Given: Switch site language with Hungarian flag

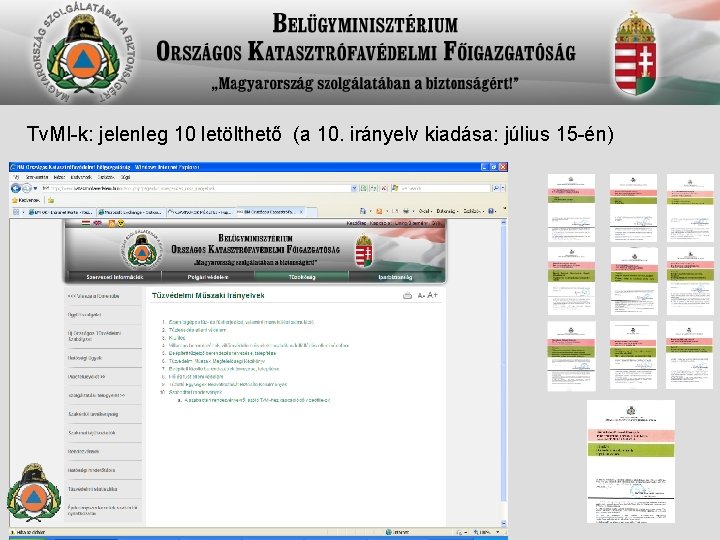Looking at the screenshot, I should [86, 223].
